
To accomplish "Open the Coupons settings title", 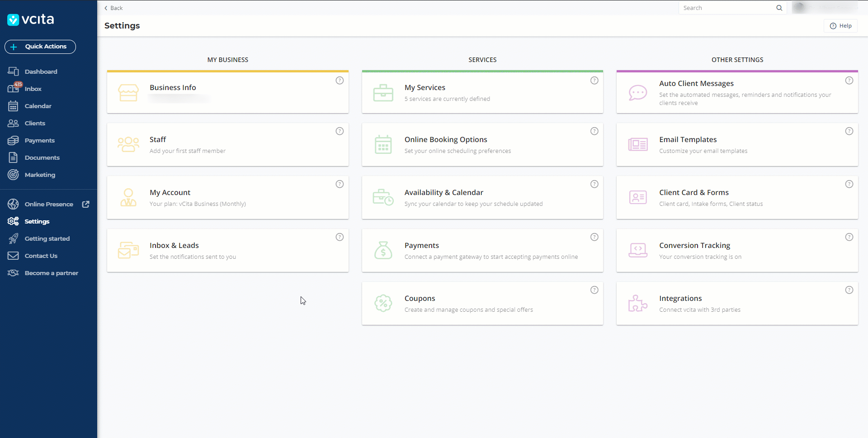I will pyautogui.click(x=420, y=298).
